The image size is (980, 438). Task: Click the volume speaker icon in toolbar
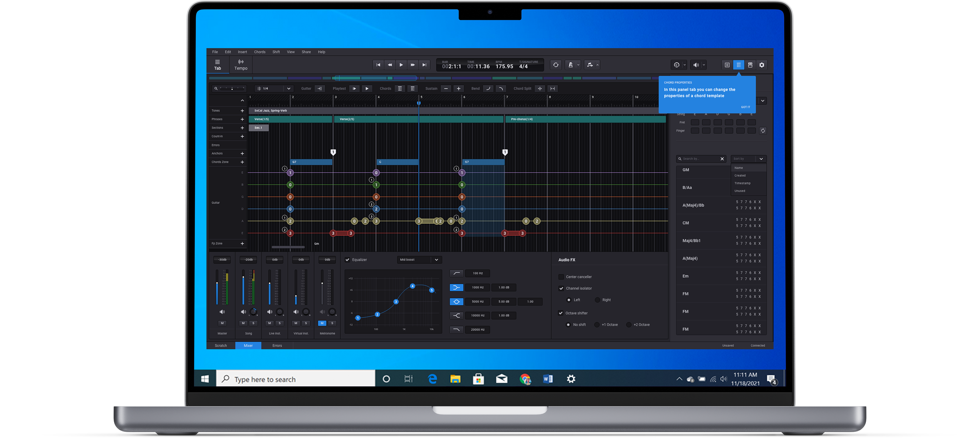point(696,65)
